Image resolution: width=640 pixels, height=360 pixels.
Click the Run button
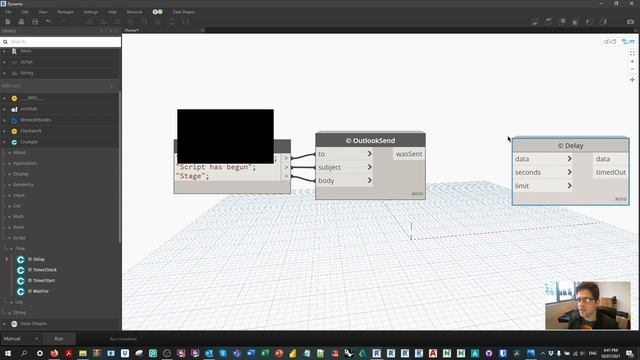click(x=59, y=339)
